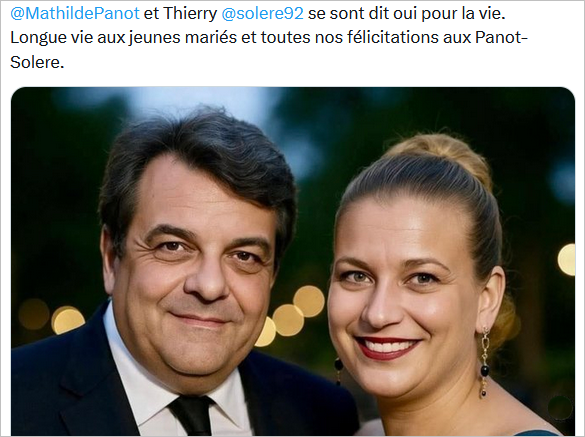This screenshot has height=437, width=585.
Task: Click the woman's red-lipped smile in photo
Action: pyautogui.click(x=388, y=347)
